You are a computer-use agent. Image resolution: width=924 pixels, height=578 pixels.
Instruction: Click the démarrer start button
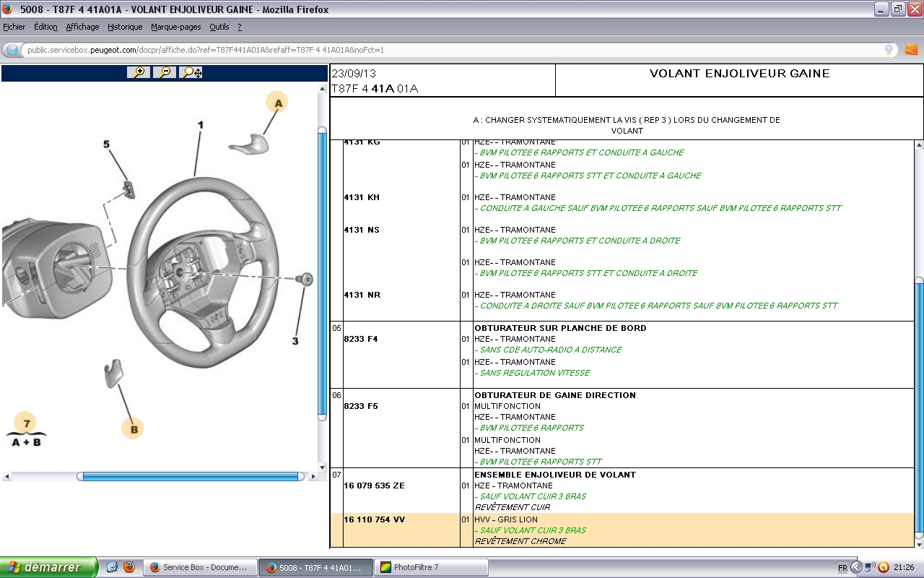tap(48, 567)
